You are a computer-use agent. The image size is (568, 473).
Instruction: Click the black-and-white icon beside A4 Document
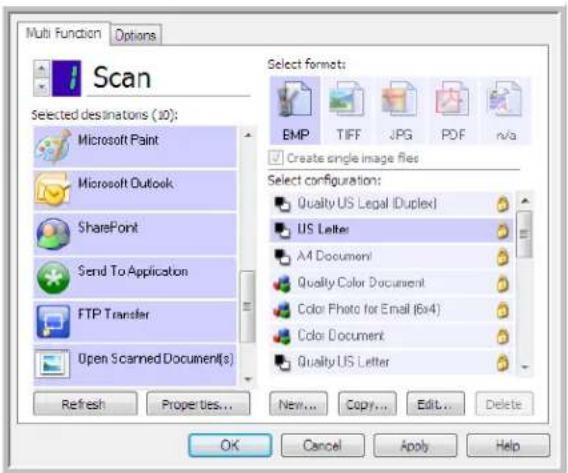click(x=282, y=257)
